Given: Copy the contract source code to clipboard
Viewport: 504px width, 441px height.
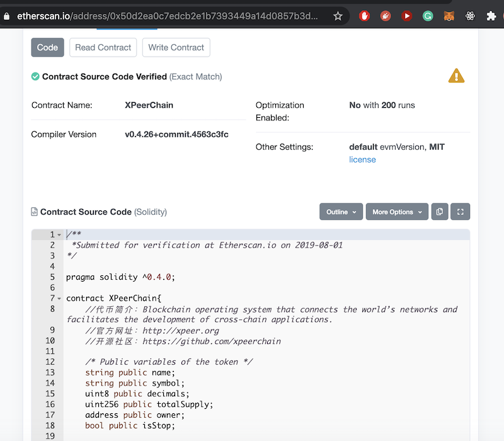Looking at the screenshot, I should pos(440,212).
